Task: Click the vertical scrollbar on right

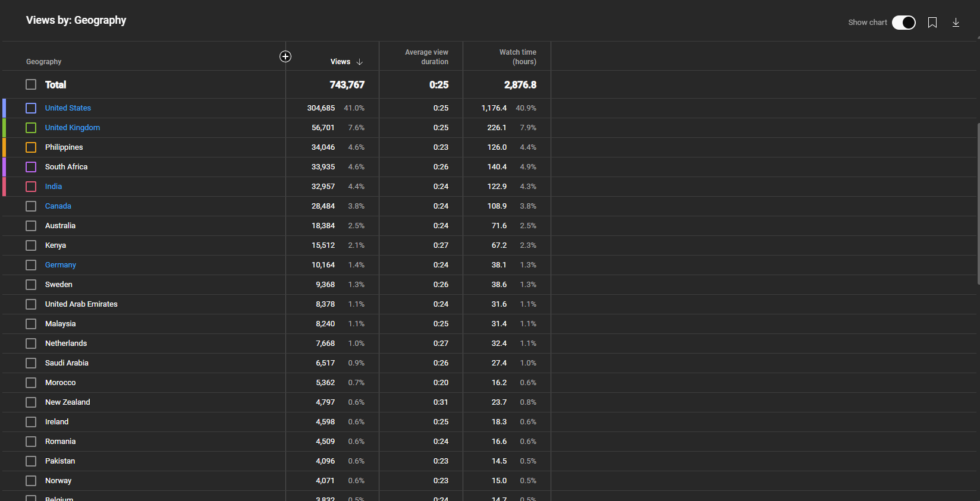Action: (x=978, y=202)
